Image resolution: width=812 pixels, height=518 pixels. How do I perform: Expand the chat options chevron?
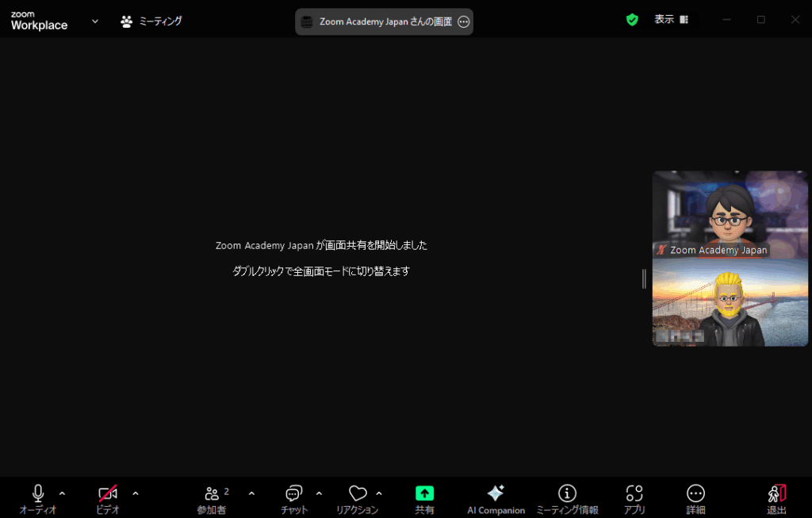pyautogui.click(x=319, y=493)
